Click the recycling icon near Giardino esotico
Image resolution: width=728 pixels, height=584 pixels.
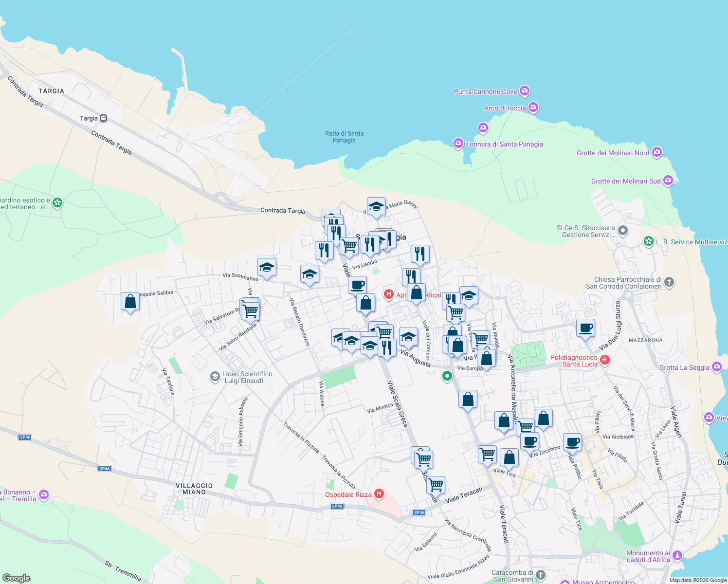click(x=57, y=203)
